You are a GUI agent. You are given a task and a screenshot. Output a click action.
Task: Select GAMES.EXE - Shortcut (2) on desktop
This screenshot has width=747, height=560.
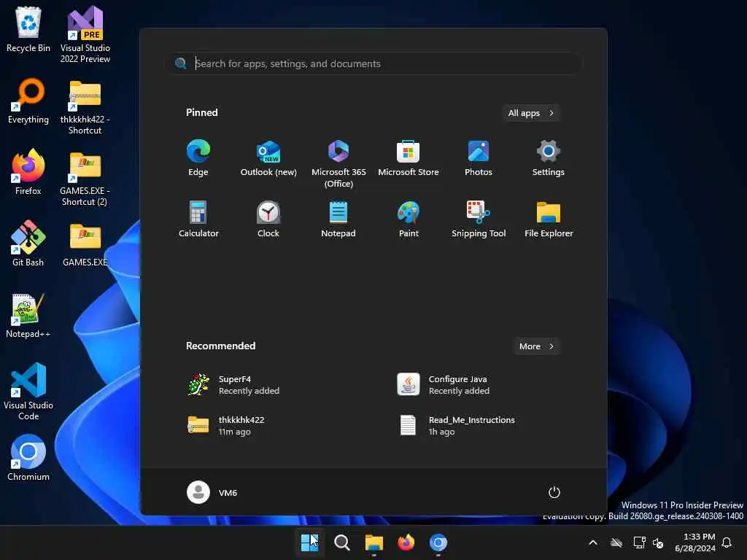coord(85,178)
